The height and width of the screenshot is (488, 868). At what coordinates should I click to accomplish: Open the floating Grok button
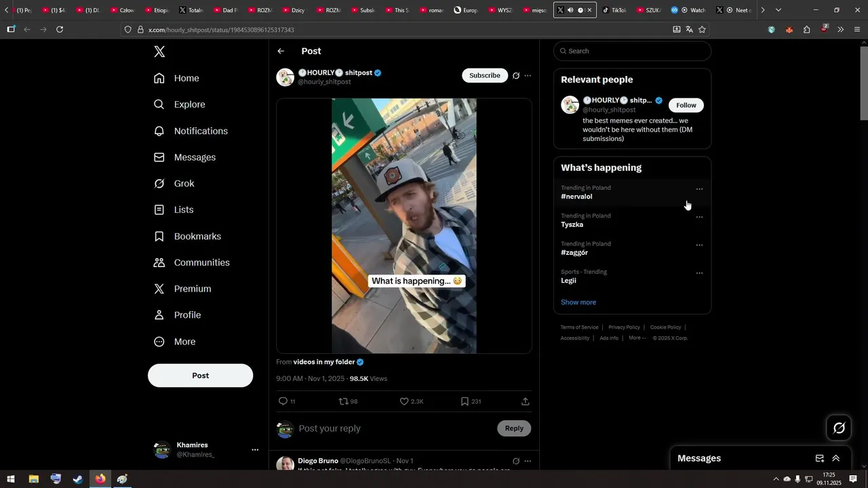pyautogui.click(x=839, y=428)
